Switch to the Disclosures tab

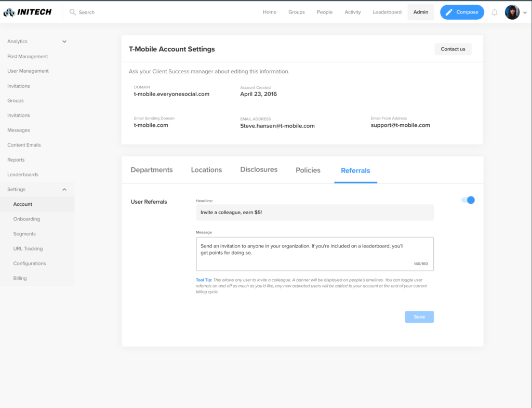pyautogui.click(x=259, y=170)
